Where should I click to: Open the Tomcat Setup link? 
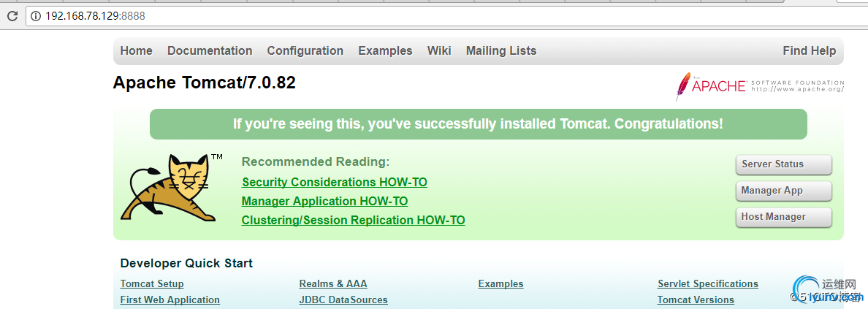click(152, 284)
